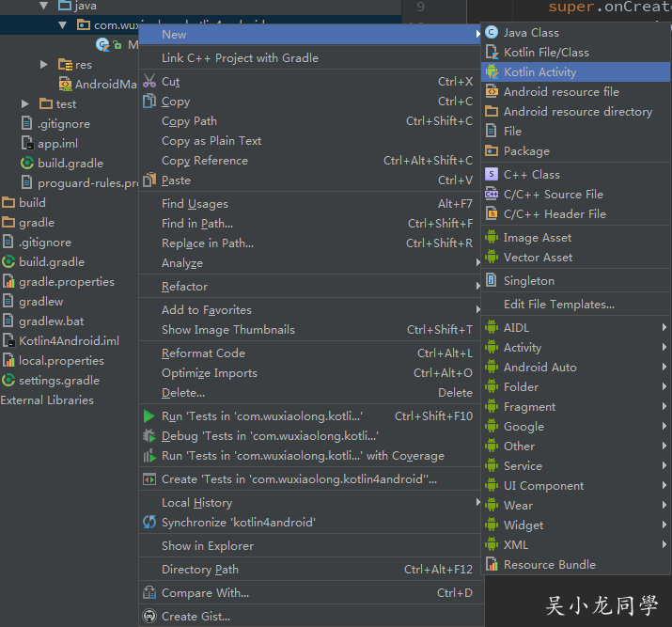672x627 pixels.
Task: Click the Vector Asset android icon
Action: (492, 257)
